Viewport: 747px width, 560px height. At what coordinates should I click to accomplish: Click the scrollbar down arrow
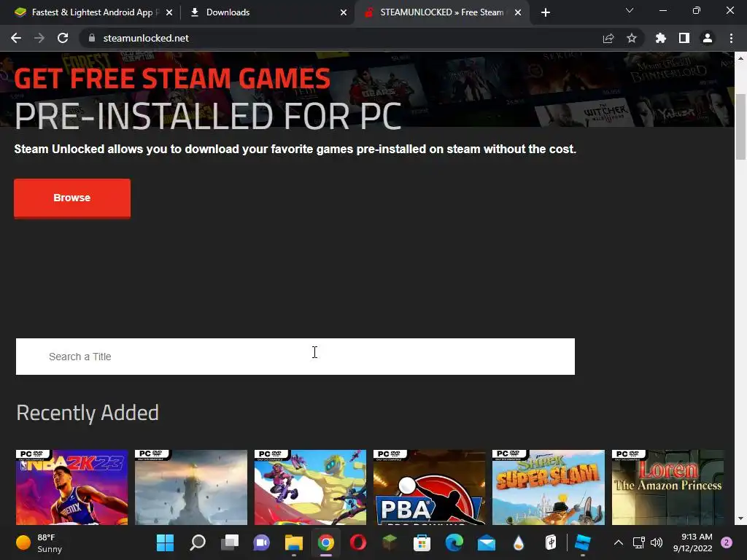point(741,518)
